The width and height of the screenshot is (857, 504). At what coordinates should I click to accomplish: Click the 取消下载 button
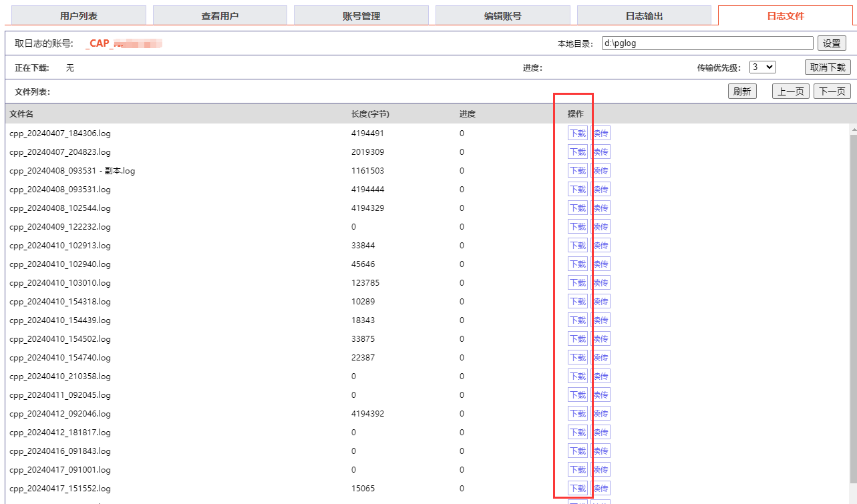[828, 67]
